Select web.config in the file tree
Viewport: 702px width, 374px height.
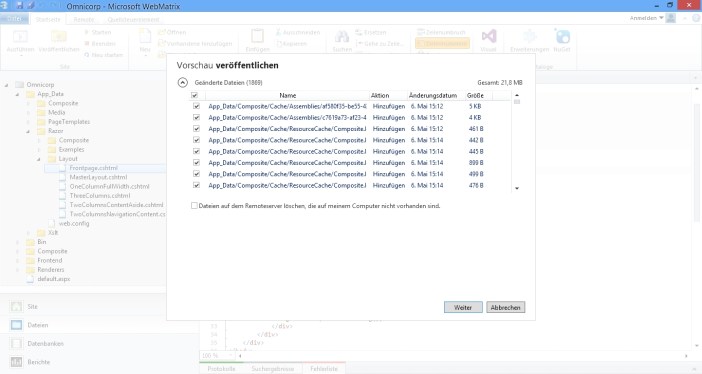click(74, 223)
